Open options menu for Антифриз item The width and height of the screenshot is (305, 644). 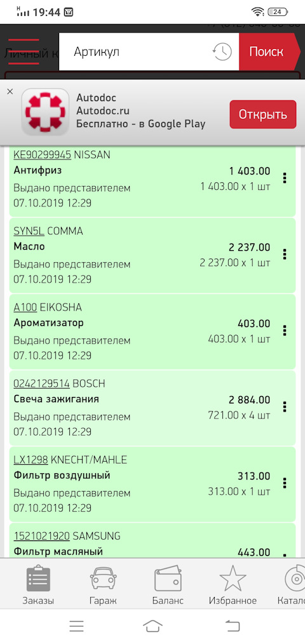285,178
